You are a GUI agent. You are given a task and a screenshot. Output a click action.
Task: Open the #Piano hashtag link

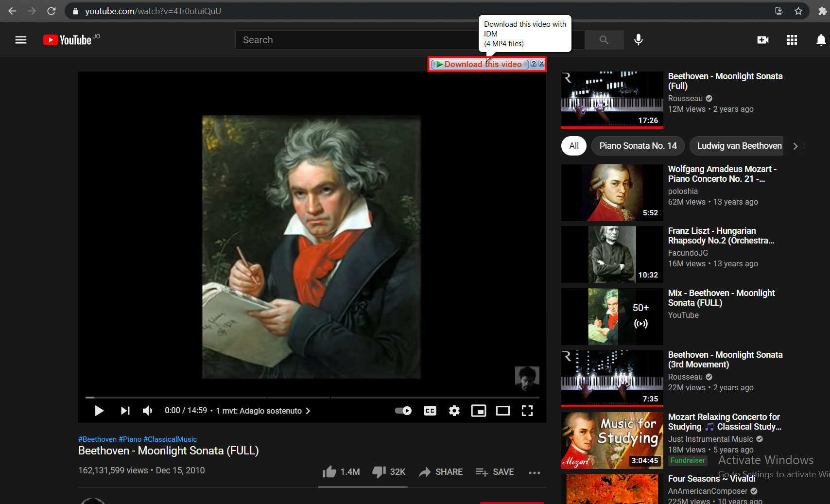click(130, 439)
